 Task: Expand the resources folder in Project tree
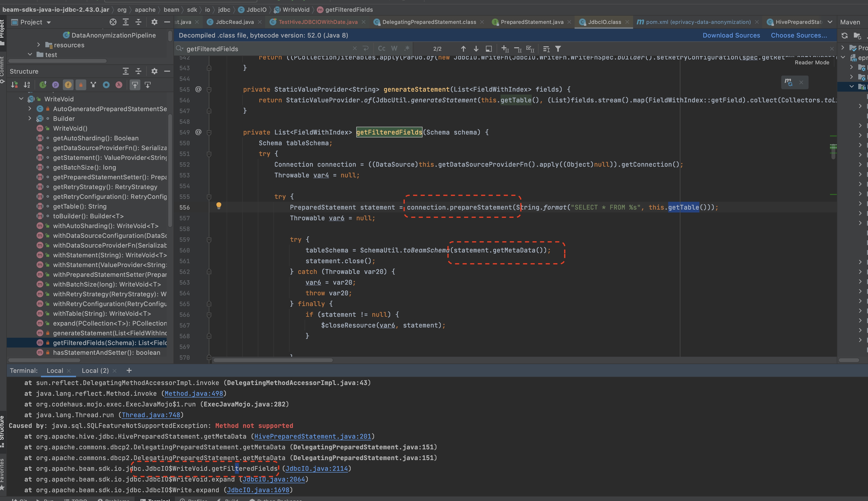pos(39,45)
